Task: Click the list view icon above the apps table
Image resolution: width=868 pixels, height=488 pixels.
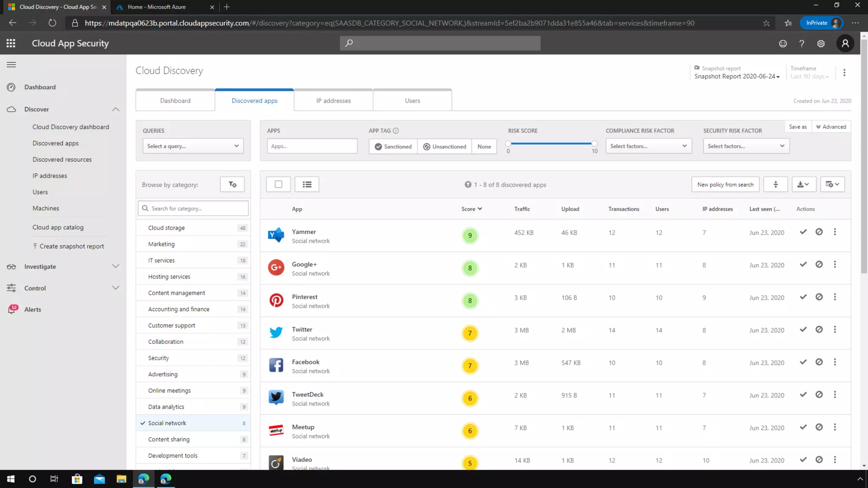Action: point(307,184)
